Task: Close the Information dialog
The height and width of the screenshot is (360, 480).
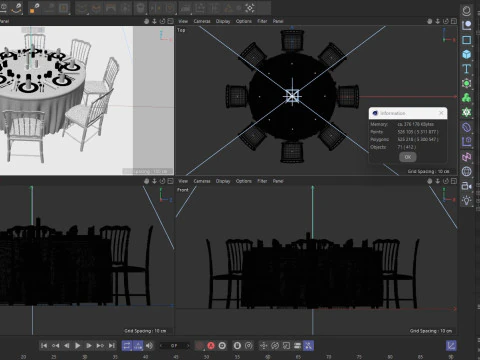Action: coord(441,113)
